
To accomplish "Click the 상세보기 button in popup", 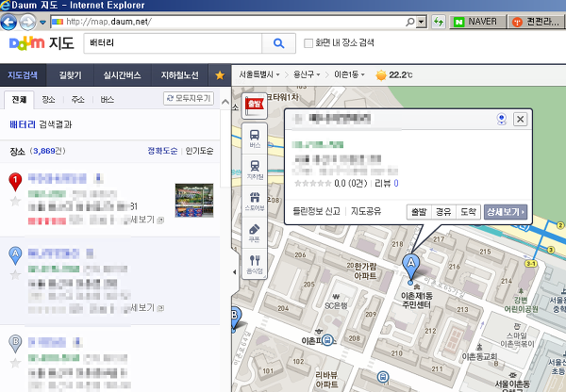I will coord(506,212).
